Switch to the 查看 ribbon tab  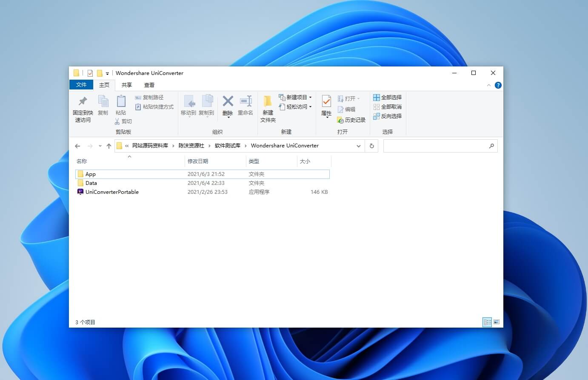[x=149, y=85]
